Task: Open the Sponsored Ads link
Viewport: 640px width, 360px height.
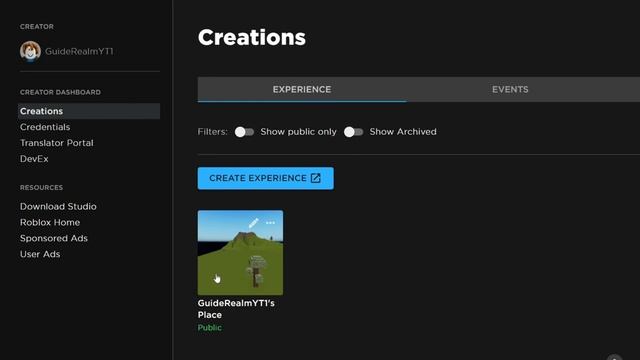Action: point(54,238)
